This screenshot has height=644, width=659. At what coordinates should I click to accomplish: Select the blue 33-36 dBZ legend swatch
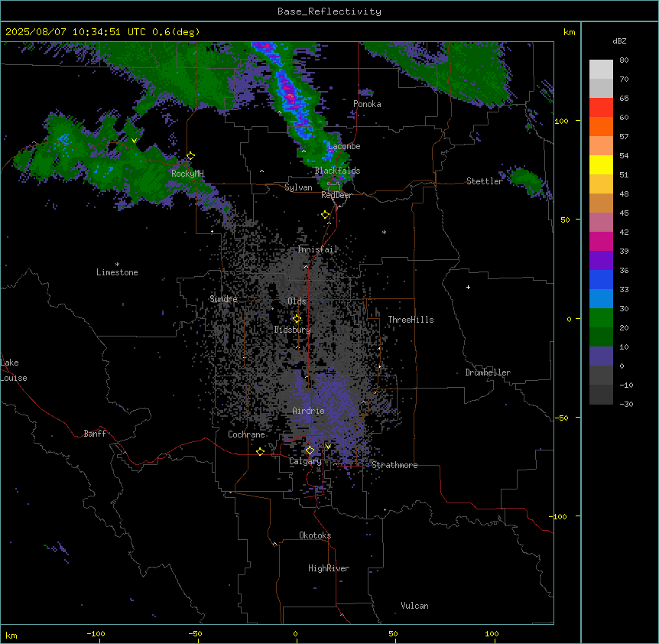pyautogui.click(x=601, y=279)
